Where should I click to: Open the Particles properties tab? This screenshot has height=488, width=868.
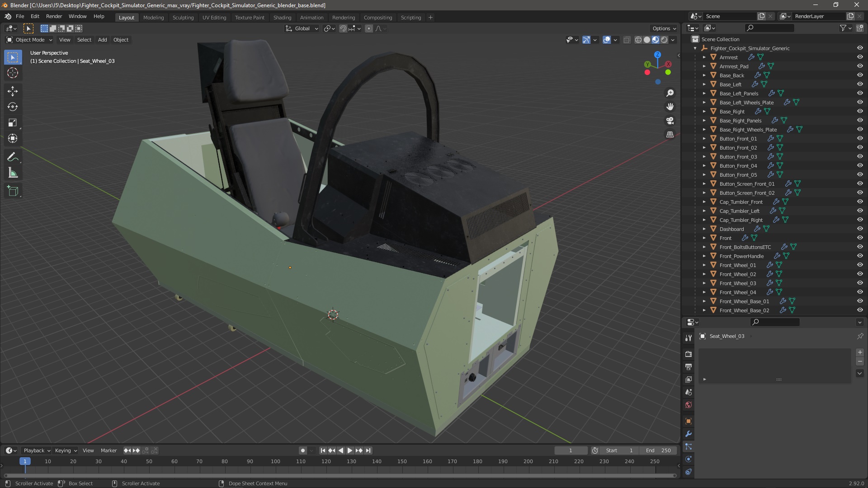coord(689,446)
